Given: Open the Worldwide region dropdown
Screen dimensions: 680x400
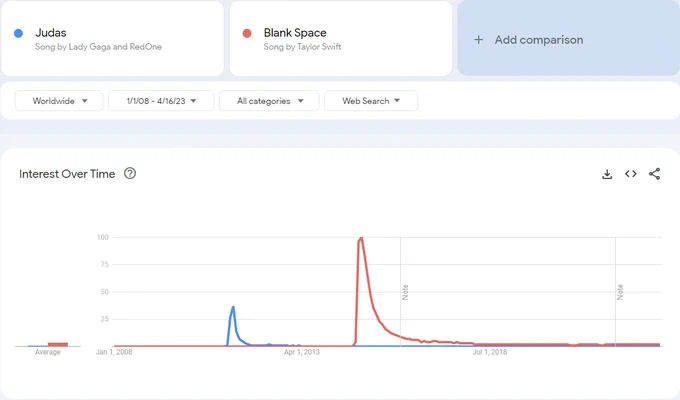Looking at the screenshot, I should pos(59,101).
